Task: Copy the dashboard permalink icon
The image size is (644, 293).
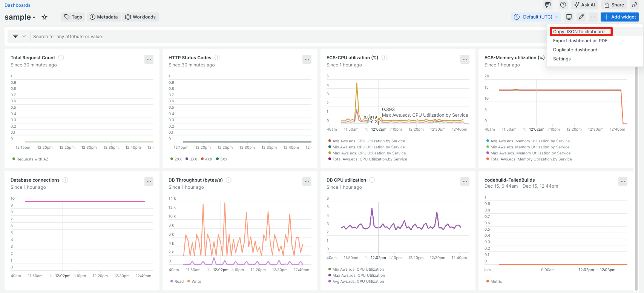Action: click(x=635, y=5)
